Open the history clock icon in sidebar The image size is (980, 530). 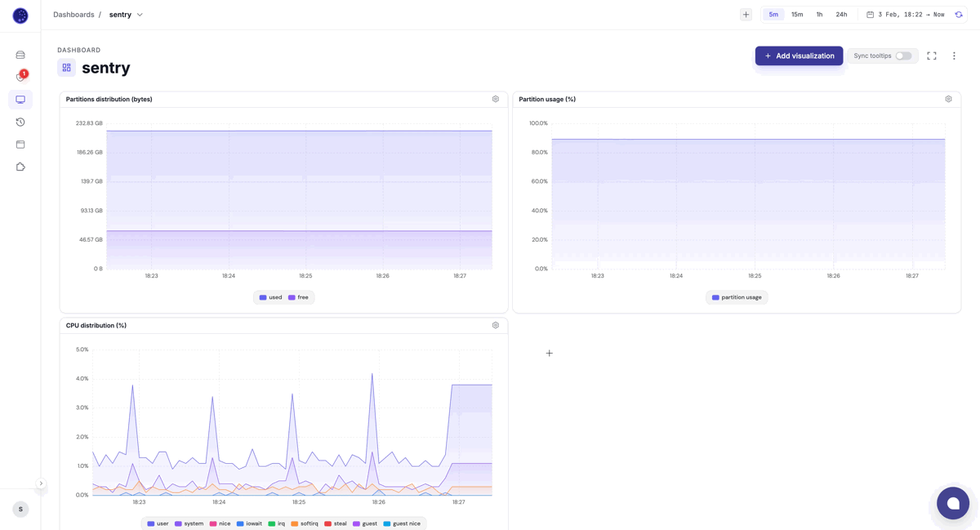(x=20, y=122)
